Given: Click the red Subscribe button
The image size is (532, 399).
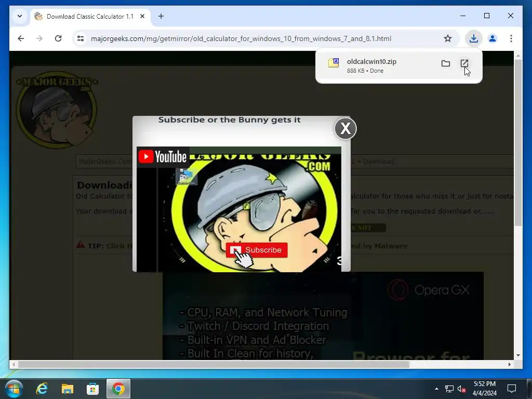Looking at the screenshot, I should pyautogui.click(x=257, y=250).
